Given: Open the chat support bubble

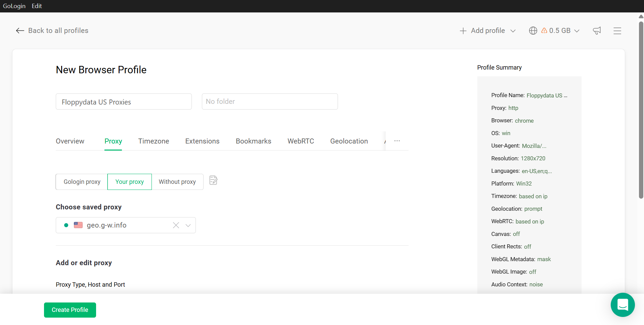Looking at the screenshot, I should 622,305.
